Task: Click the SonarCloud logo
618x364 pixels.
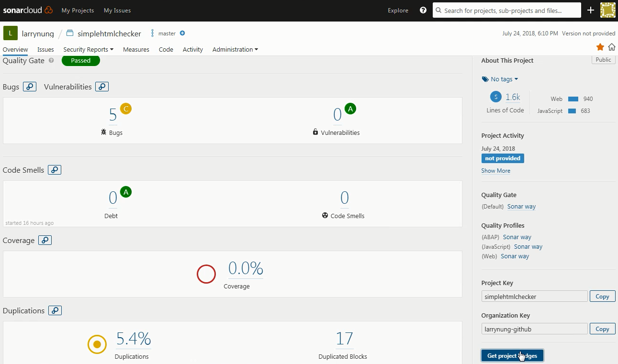Action: 28,10
